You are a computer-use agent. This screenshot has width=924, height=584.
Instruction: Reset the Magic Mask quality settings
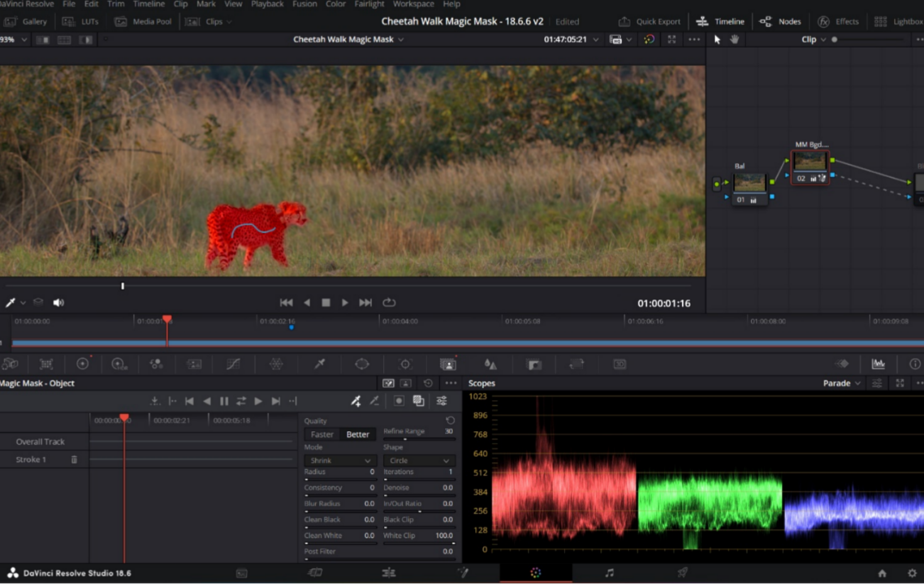click(450, 420)
